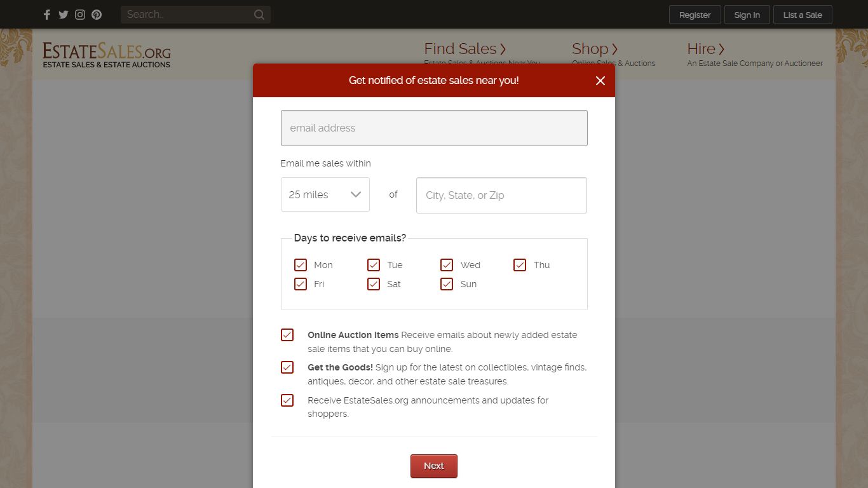
Task: Open the Instagram icon in top bar
Action: click(80, 15)
